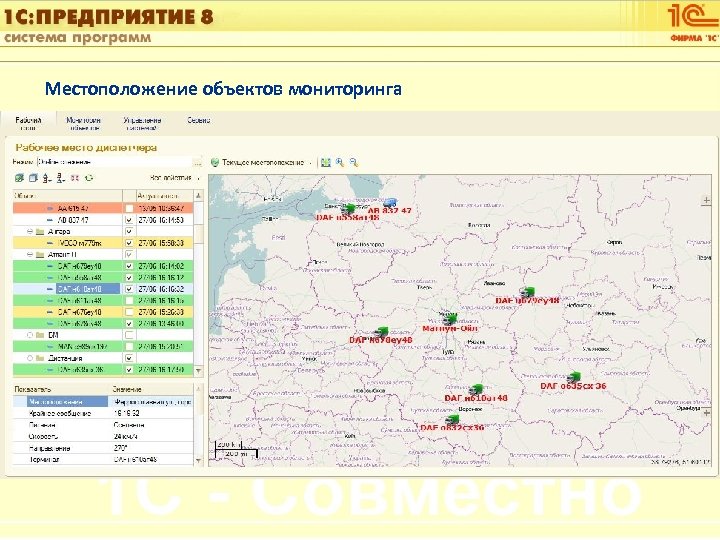Select the Крайнее сообщение indicator row
The width and height of the screenshot is (720, 540).
(x=103, y=413)
